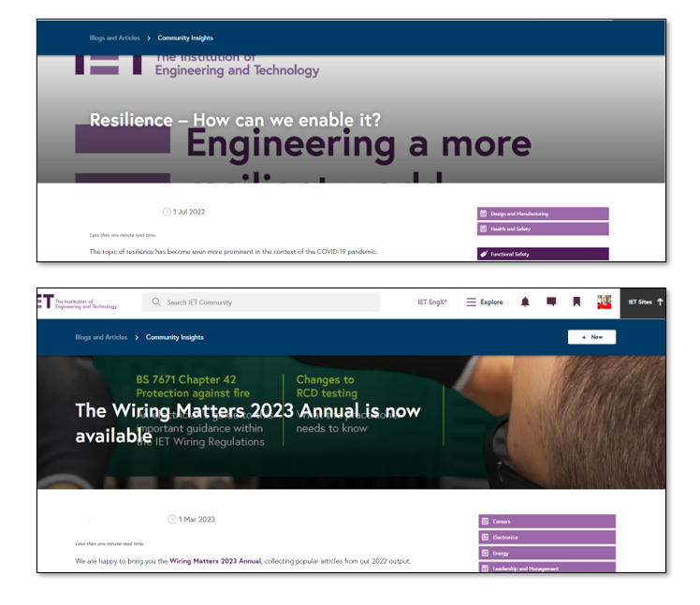Image resolution: width=700 pixels, height=605 pixels.
Task: Click the IET Sites arrow icon
Action: click(660, 302)
